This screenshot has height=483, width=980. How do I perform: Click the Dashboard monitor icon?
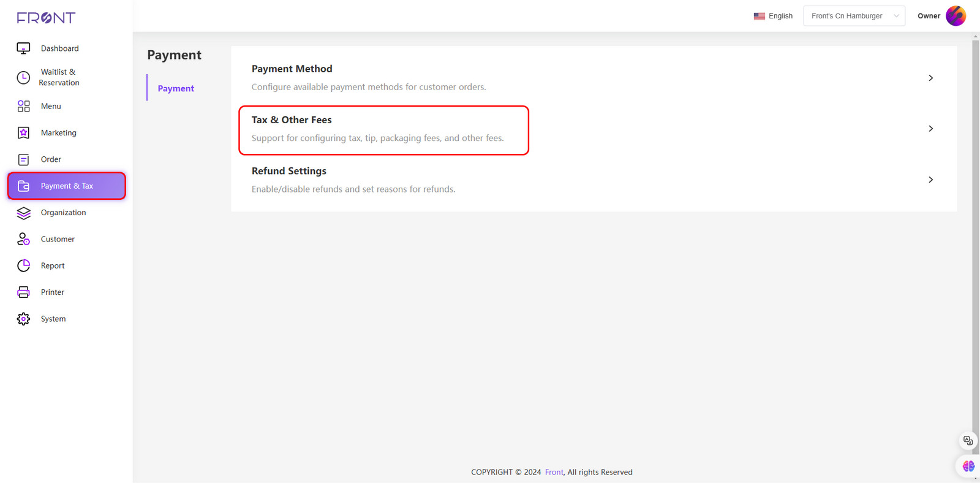pyautogui.click(x=23, y=48)
